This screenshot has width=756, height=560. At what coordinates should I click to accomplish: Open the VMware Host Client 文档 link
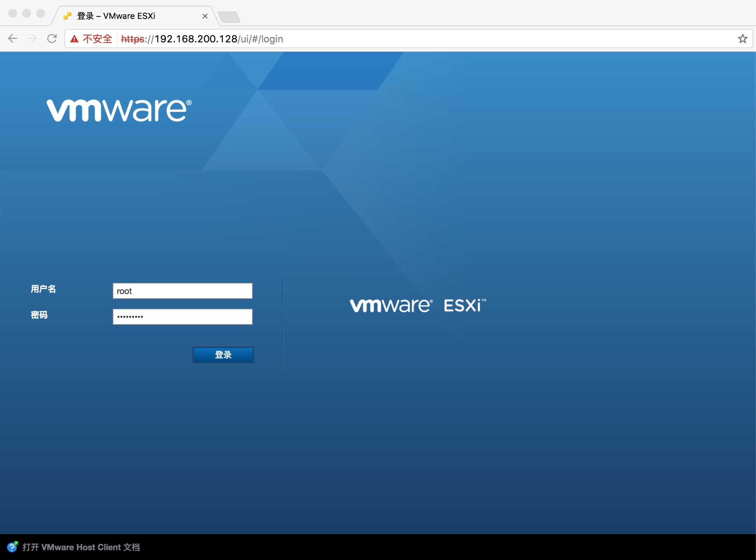81,547
